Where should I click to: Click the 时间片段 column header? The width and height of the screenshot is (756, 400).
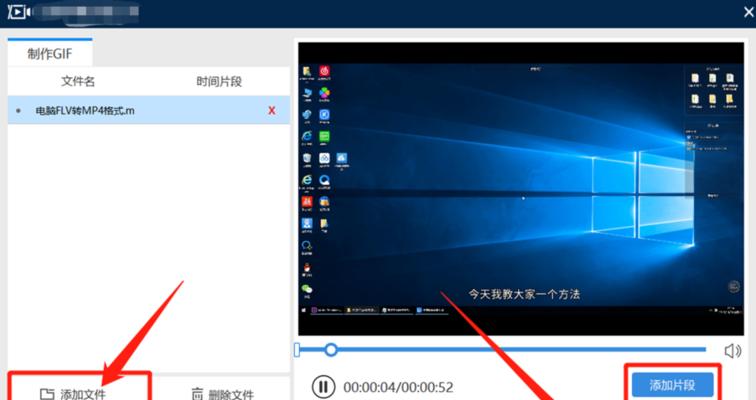tap(219, 81)
